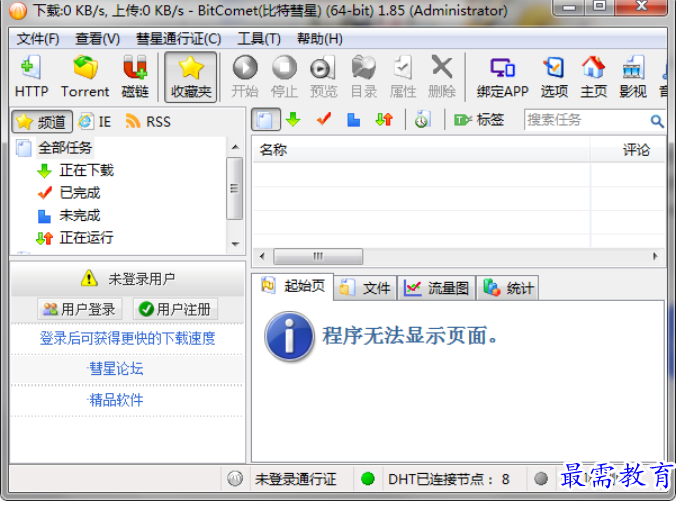The height and width of the screenshot is (507, 682).
Task: Open the 彗星论坛 link
Action: tap(116, 370)
